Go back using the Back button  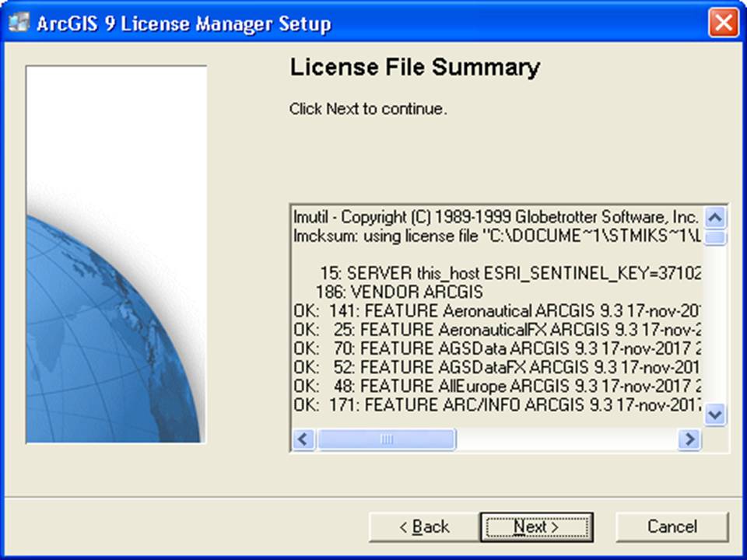tap(423, 527)
